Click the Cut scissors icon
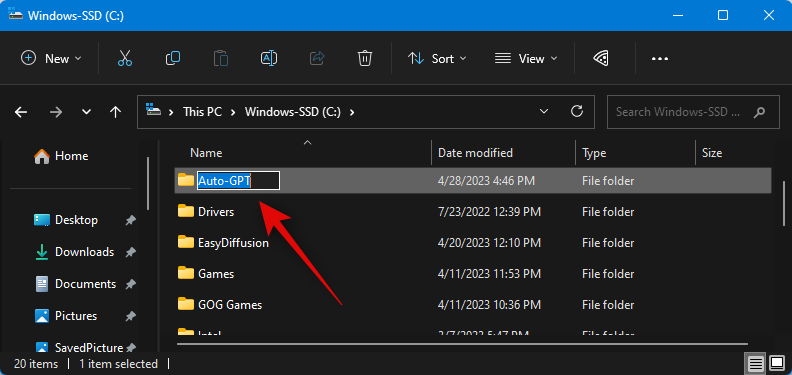 pos(124,59)
